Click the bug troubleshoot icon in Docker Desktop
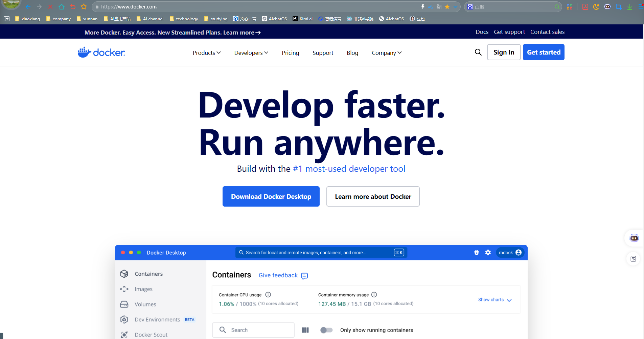 click(x=477, y=253)
